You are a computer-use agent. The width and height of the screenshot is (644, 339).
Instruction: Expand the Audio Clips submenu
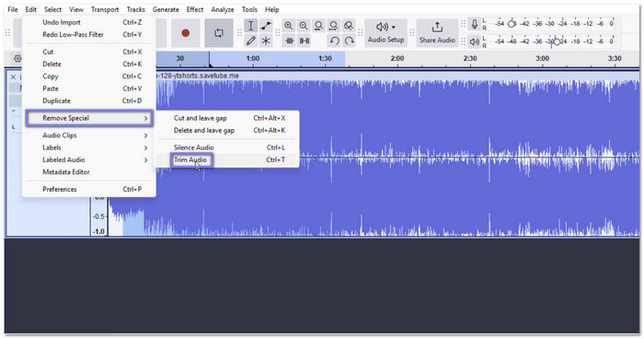pyautogui.click(x=88, y=135)
